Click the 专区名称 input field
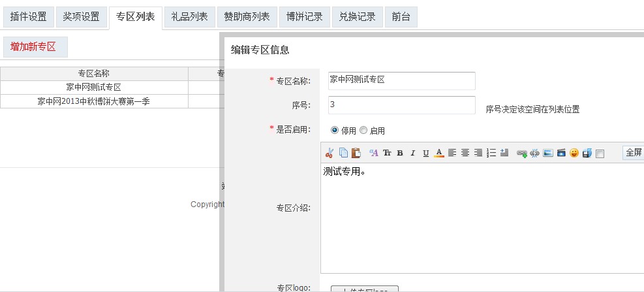 pyautogui.click(x=402, y=80)
